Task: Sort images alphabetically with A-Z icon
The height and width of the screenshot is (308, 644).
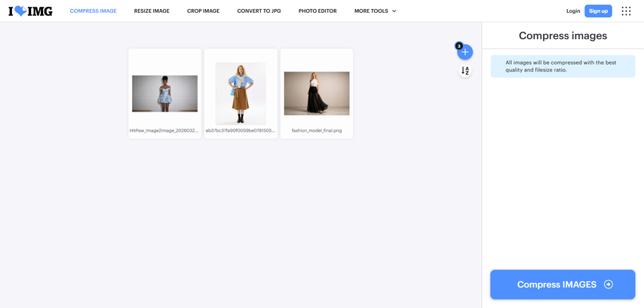Action: click(x=465, y=71)
